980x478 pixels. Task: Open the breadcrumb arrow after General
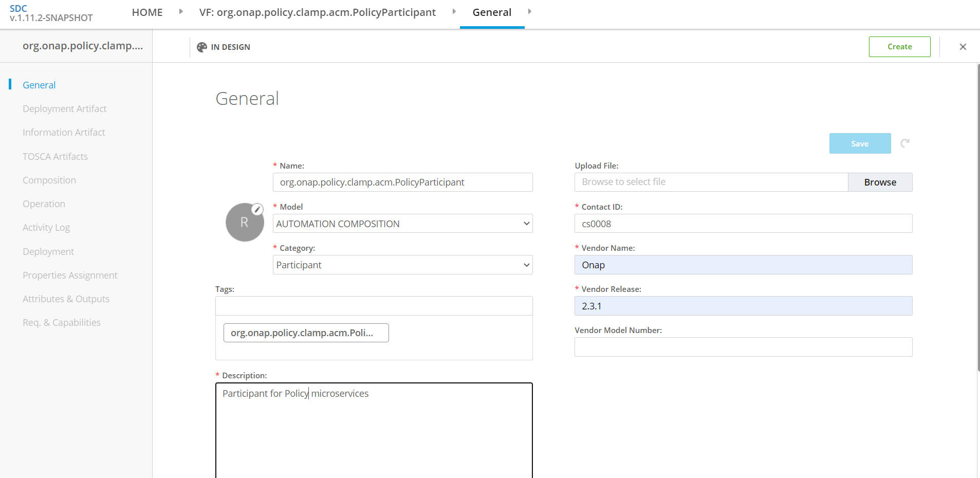pyautogui.click(x=530, y=11)
